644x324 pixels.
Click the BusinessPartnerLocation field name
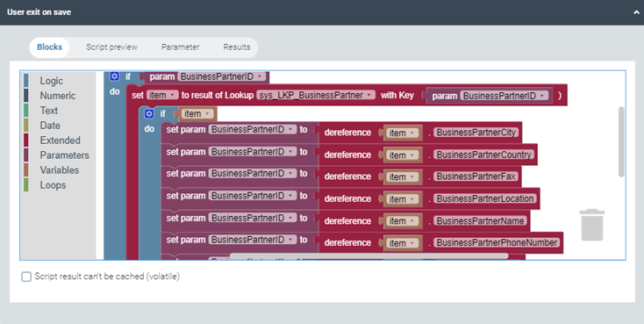[x=485, y=198]
